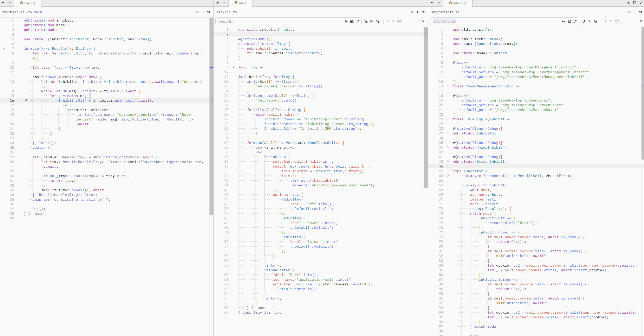The width and height of the screenshot is (644, 336).
Task: Open buffer search icon in main.rs toolbar
Action: coord(197,12)
